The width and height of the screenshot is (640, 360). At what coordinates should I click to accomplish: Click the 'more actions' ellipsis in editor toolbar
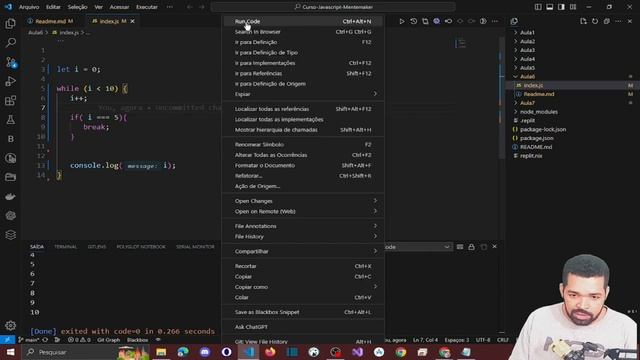coord(495,21)
